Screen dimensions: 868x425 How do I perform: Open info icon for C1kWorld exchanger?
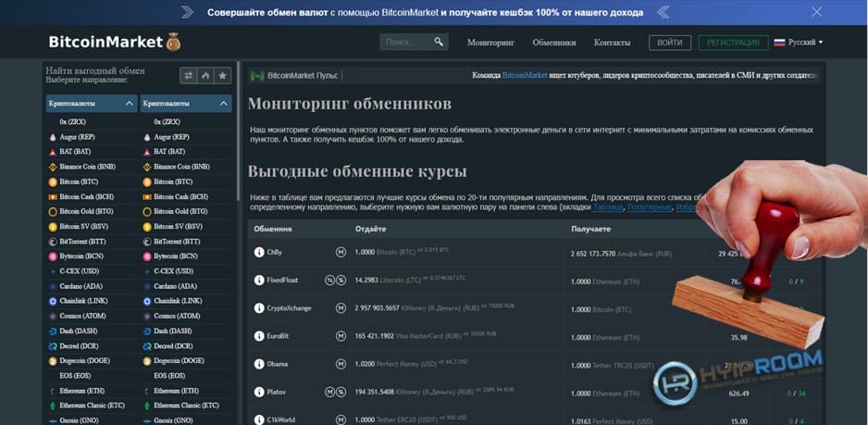[x=258, y=420]
